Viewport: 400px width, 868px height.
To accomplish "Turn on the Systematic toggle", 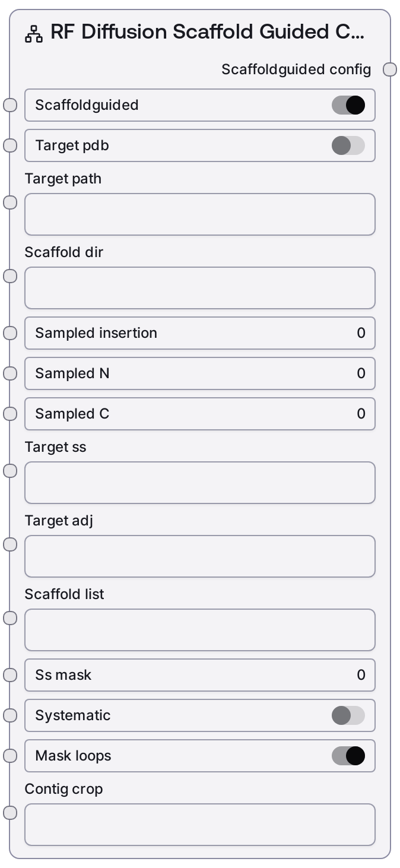I will click(348, 715).
